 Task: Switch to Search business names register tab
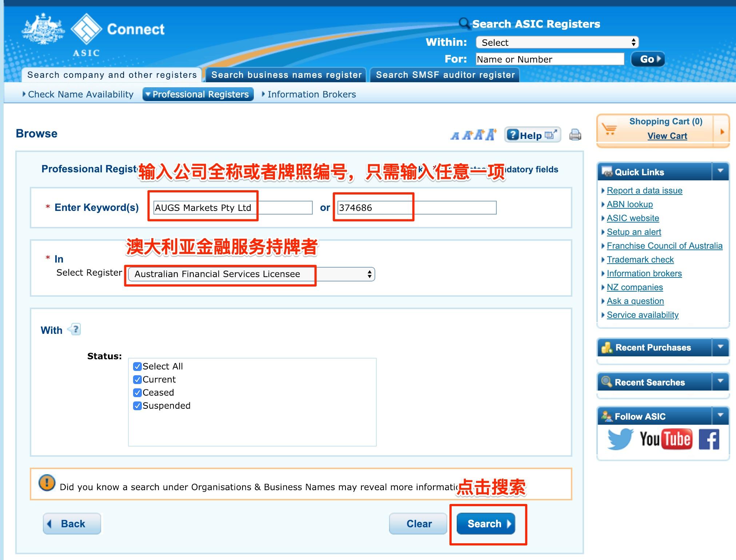287,75
